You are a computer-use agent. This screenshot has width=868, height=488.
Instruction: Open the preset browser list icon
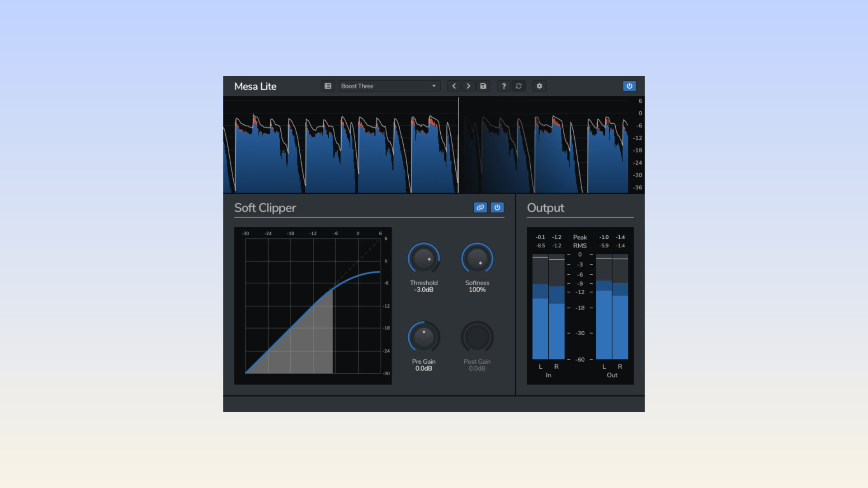pos(328,86)
